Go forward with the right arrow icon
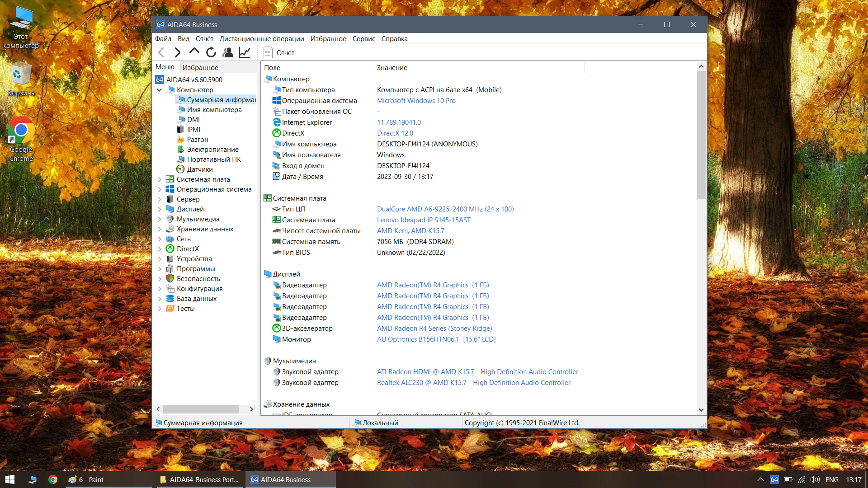Screen dimensions: 868x488 pyautogui.click(x=177, y=52)
